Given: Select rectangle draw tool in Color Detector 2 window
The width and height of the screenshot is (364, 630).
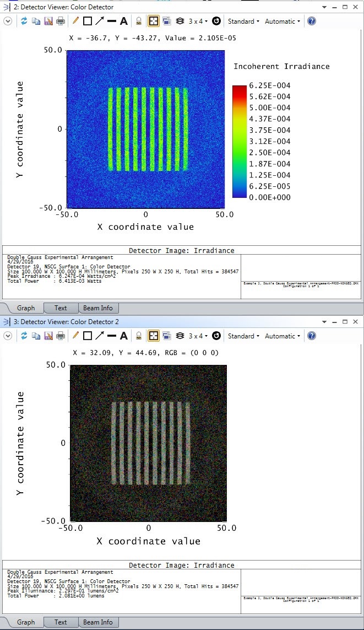Looking at the screenshot, I should click(87, 336).
